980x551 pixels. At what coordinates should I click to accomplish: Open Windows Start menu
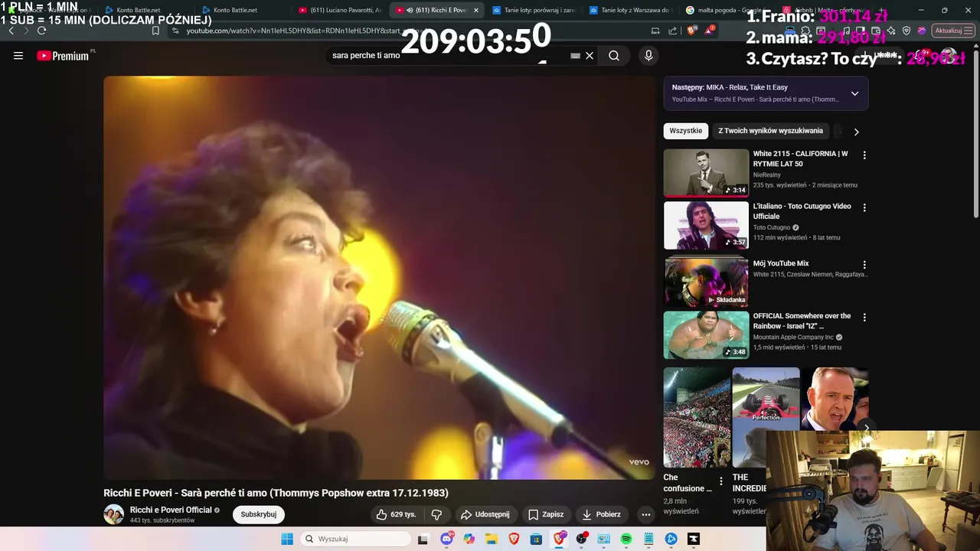click(x=287, y=539)
